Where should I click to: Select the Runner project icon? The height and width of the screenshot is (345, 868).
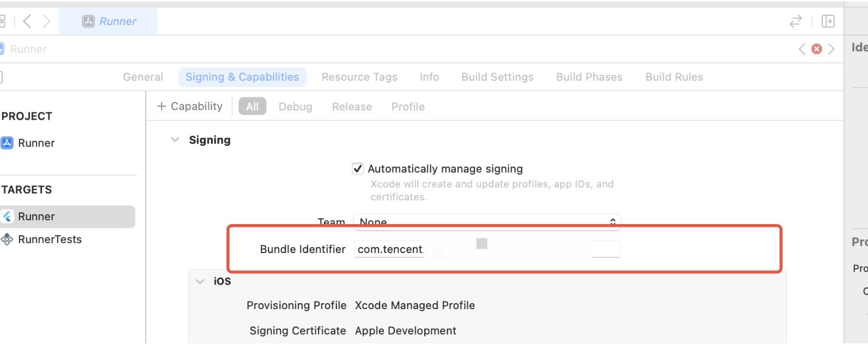[x=7, y=143]
